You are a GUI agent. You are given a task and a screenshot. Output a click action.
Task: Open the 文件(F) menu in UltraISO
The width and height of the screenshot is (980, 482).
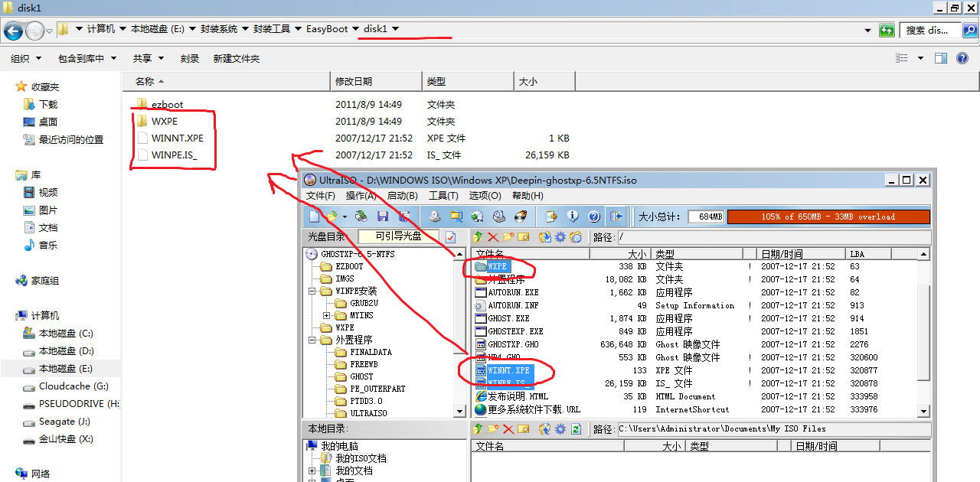tap(320, 196)
